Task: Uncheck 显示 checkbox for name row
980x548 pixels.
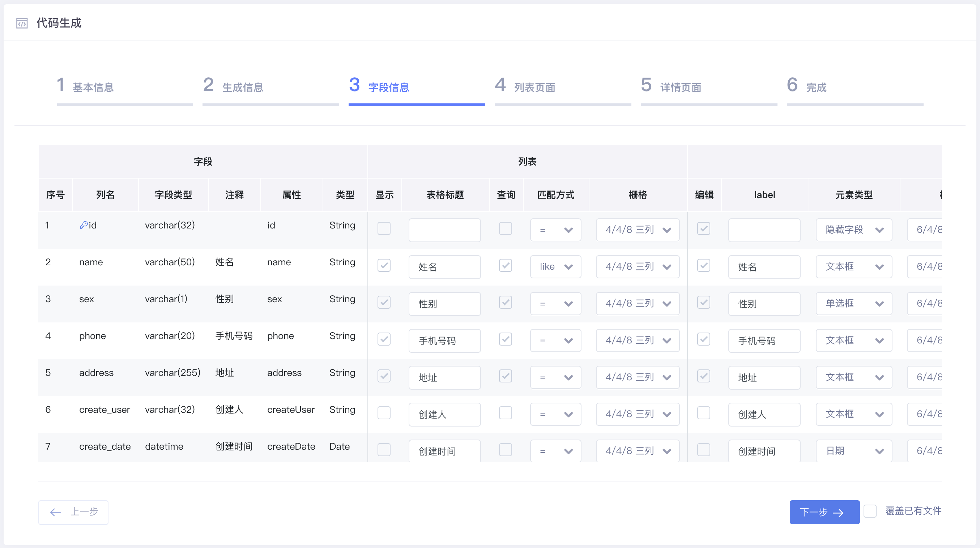Action: click(x=384, y=265)
